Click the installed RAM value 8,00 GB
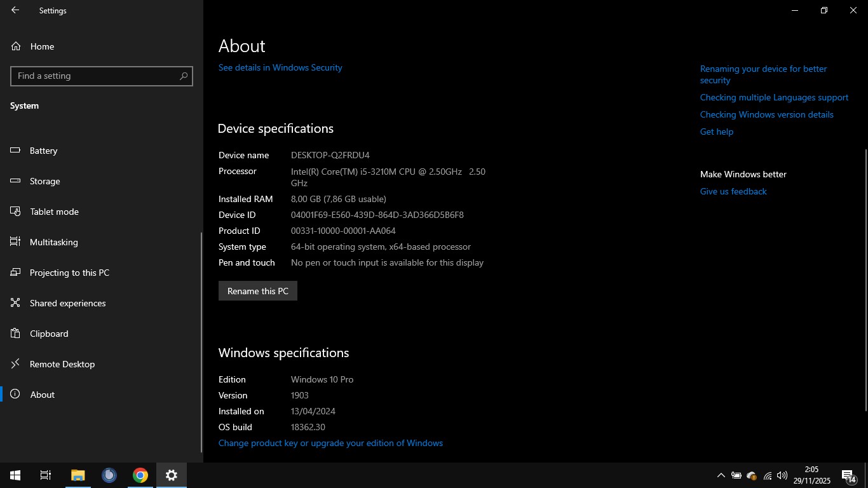Viewport: 868px width, 488px height. pos(339,199)
